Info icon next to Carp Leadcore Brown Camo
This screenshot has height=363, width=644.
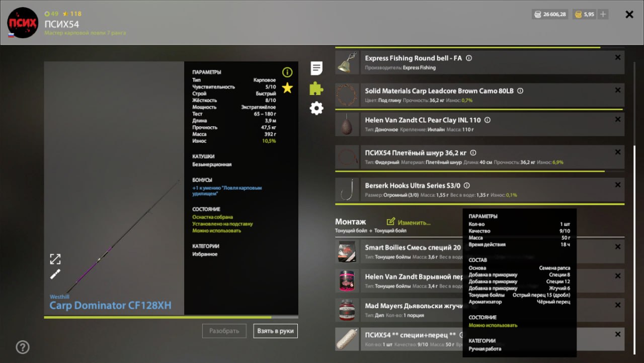520,91
